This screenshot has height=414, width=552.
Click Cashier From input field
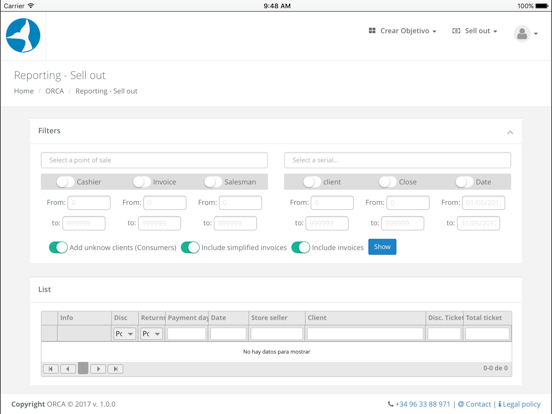tap(89, 203)
